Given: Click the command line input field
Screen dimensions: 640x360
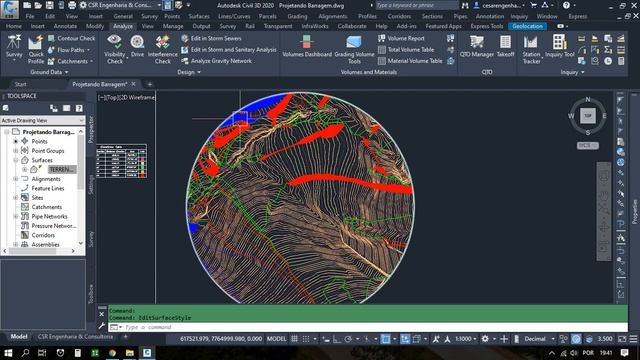Looking at the screenshot, I should [x=367, y=327].
